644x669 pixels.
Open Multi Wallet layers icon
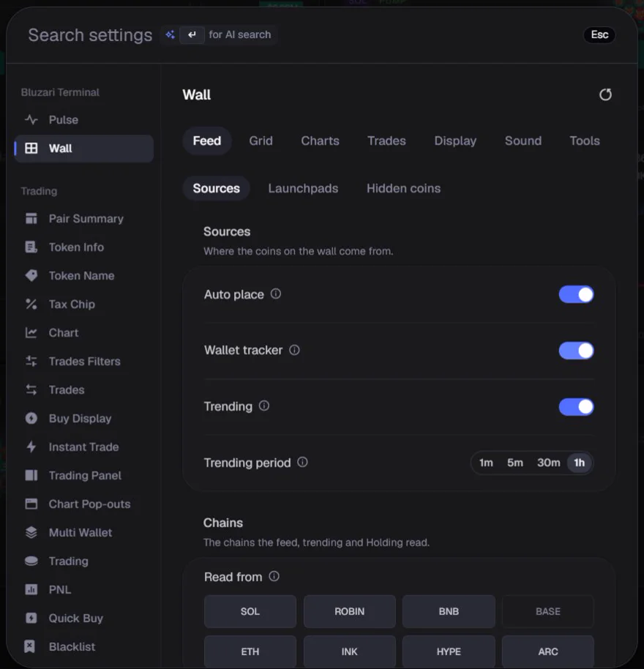point(31,532)
